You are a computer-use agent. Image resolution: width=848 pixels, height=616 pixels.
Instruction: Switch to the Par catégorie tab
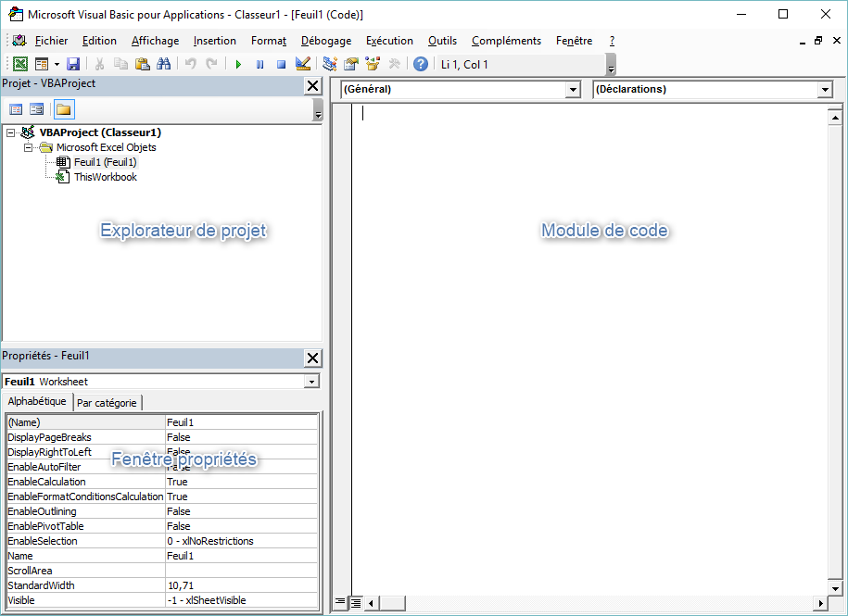107,402
